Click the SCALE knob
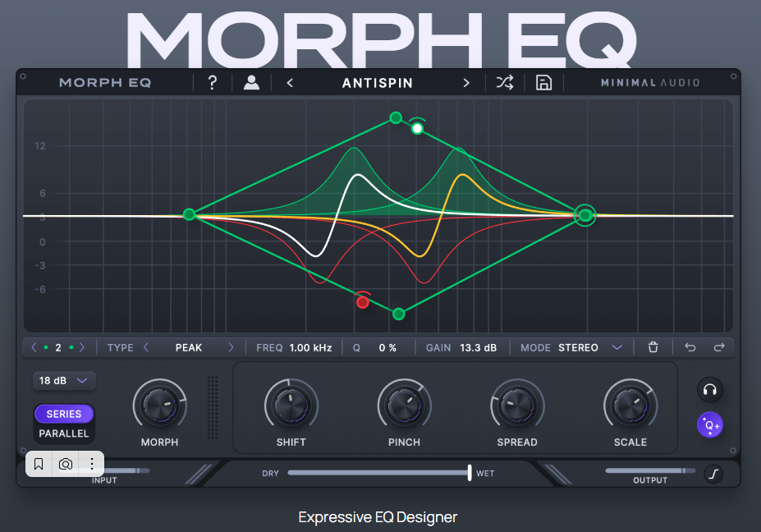761x532 pixels. click(x=630, y=406)
